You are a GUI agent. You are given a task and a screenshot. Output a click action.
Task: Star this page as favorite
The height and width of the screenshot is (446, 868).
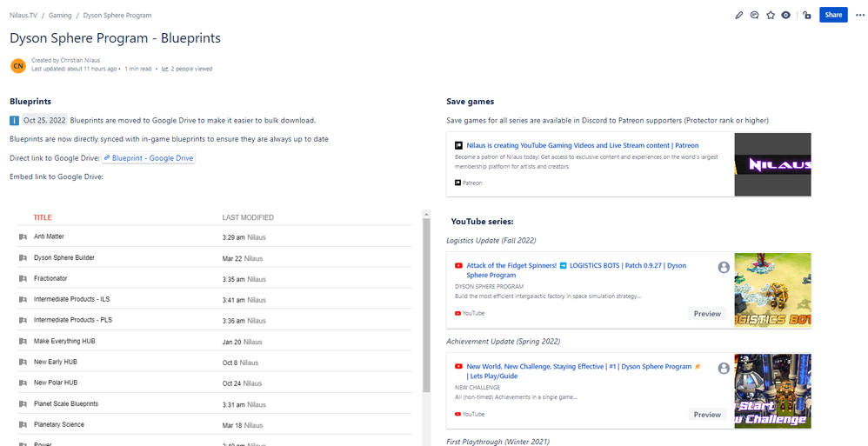[x=770, y=16]
